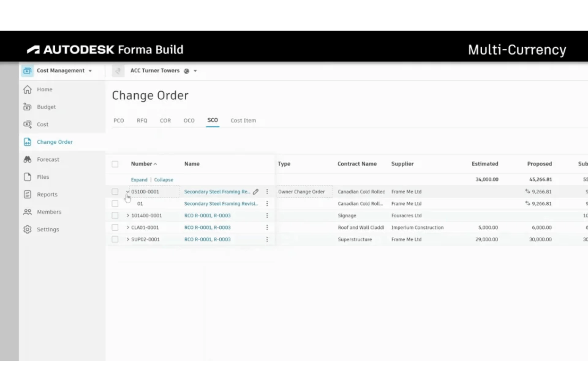Check the box for row 101400-0001
This screenshot has height=392, width=588.
pyautogui.click(x=115, y=215)
